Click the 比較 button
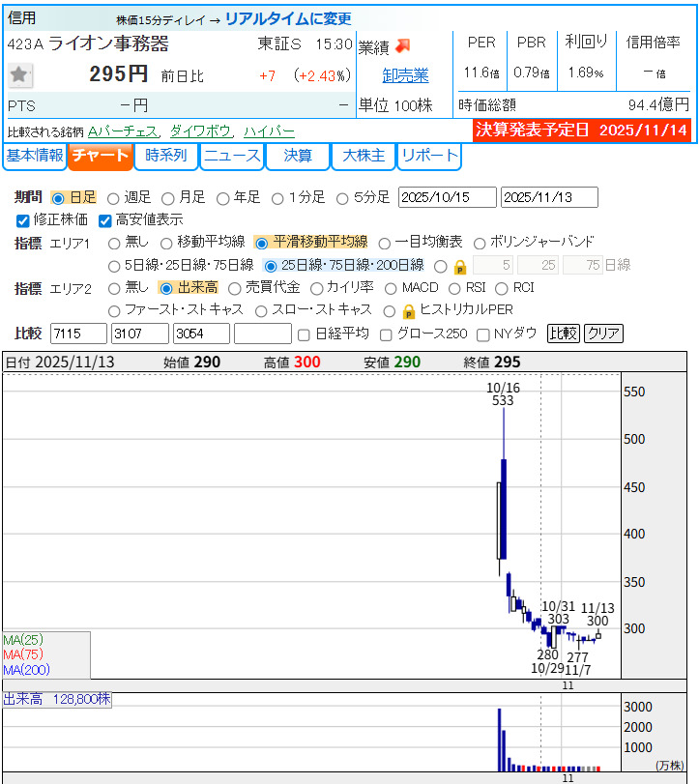Screen dimensions: 699x784 (564, 333)
